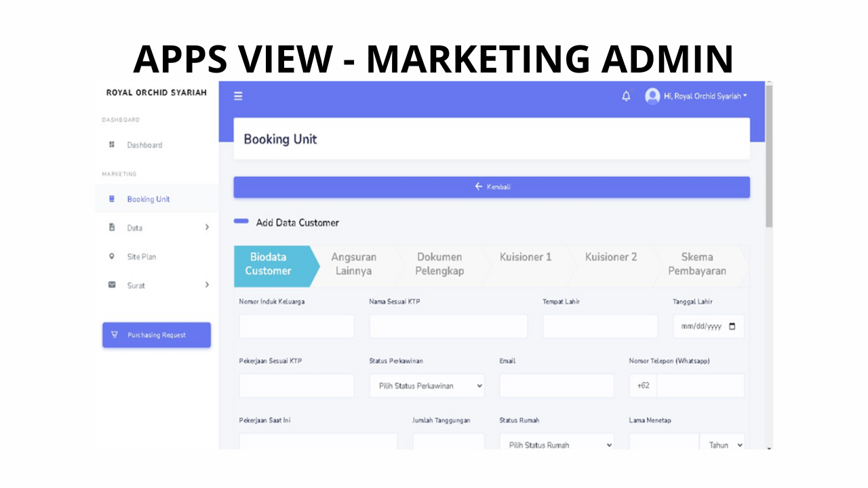Click the hamburger menu icon
868x488 pixels.
point(238,96)
